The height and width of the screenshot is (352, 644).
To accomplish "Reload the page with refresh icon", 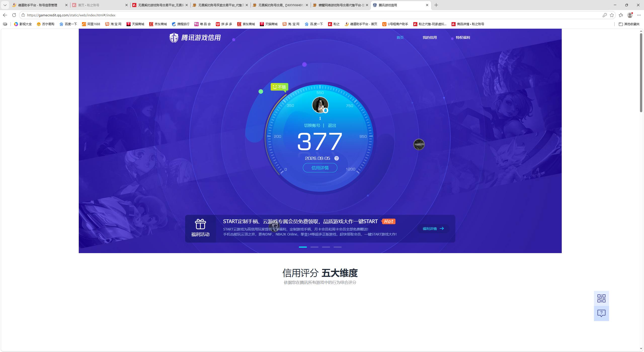I will tap(14, 15).
